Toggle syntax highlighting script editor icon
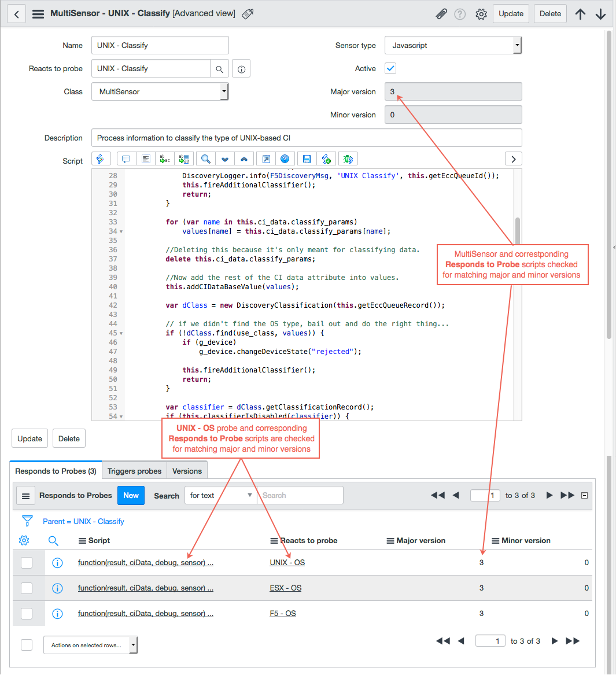616x675 pixels. (x=101, y=159)
